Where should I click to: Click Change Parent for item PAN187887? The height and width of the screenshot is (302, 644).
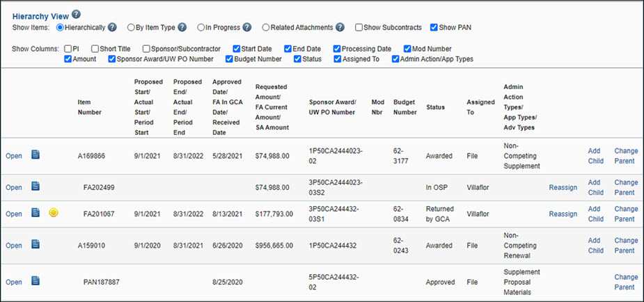[625, 282]
